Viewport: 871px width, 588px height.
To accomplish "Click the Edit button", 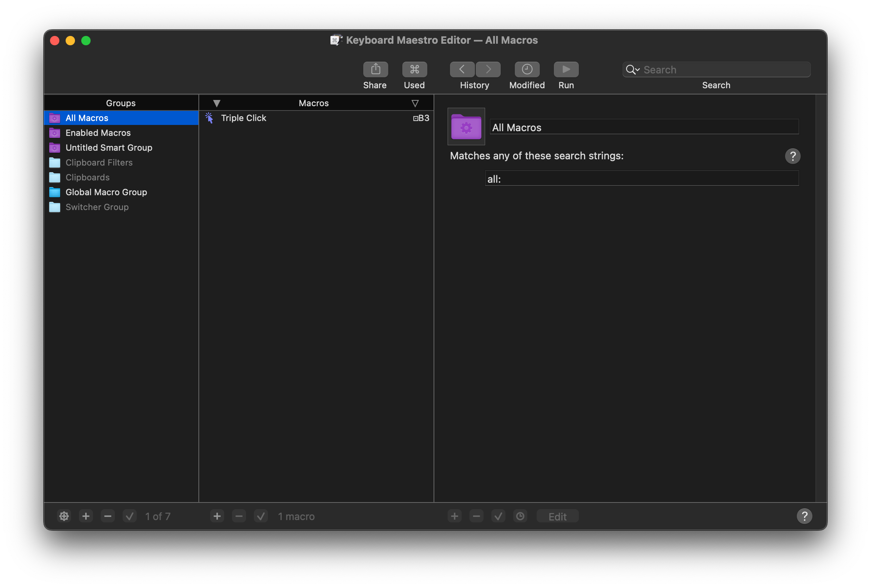I will pyautogui.click(x=557, y=516).
